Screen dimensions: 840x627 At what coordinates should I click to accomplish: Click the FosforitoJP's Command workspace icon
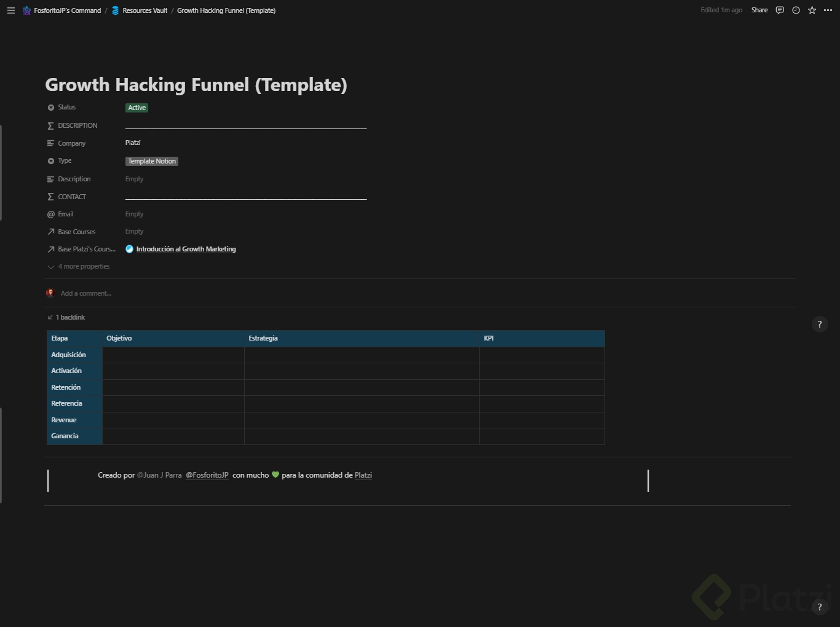coord(26,10)
